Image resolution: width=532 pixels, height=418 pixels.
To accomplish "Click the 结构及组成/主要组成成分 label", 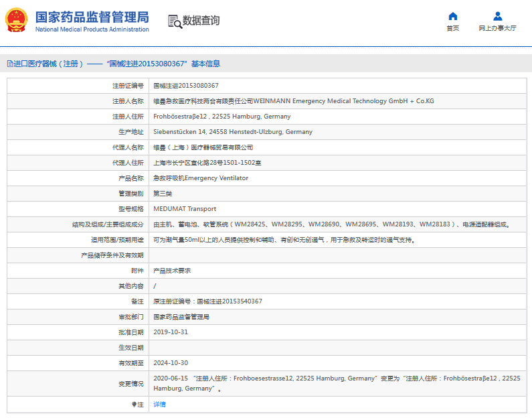I will tap(108, 224).
